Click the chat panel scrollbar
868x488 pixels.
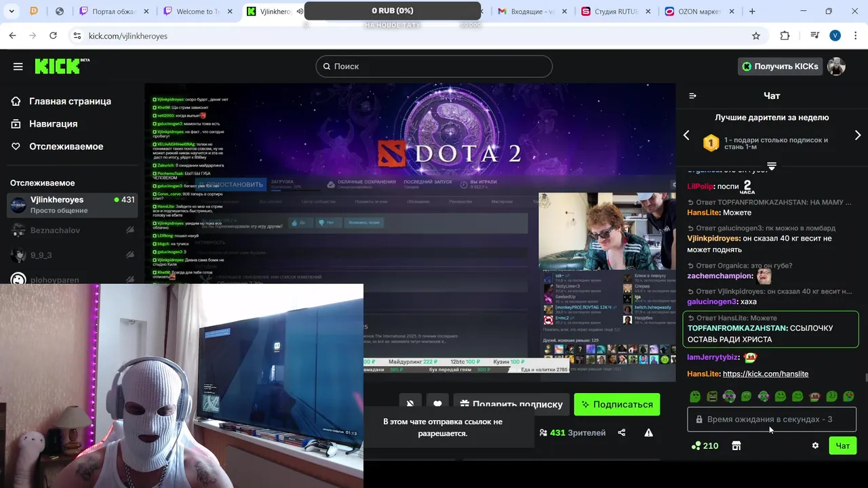pyautogui.click(x=865, y=378)
